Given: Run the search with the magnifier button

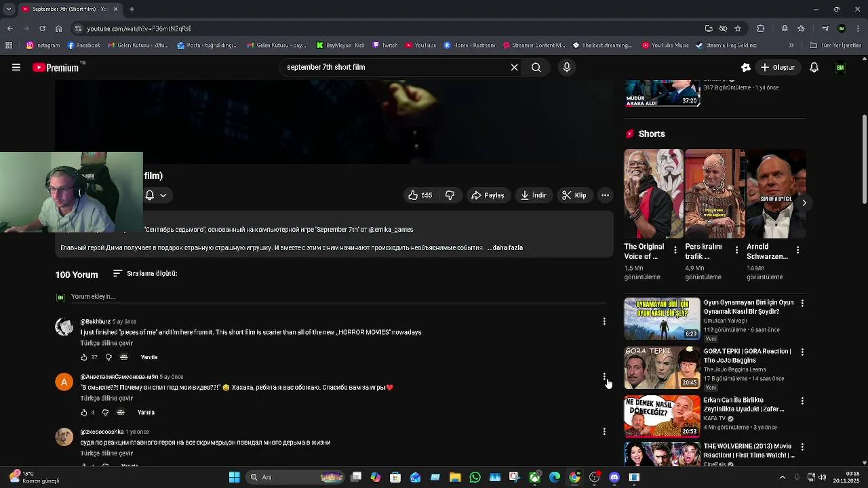Looking at the screenshot, I should pyautogui.click(x=536, y=67).
